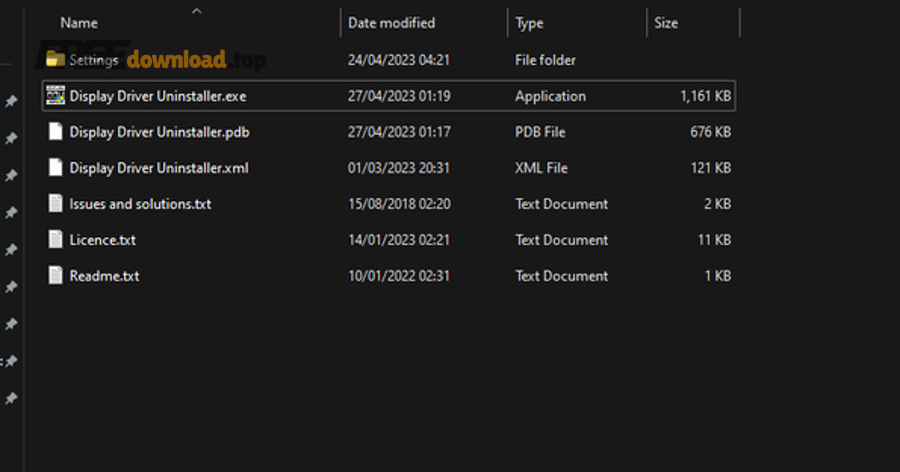Sort files by the Name column header

79,23
